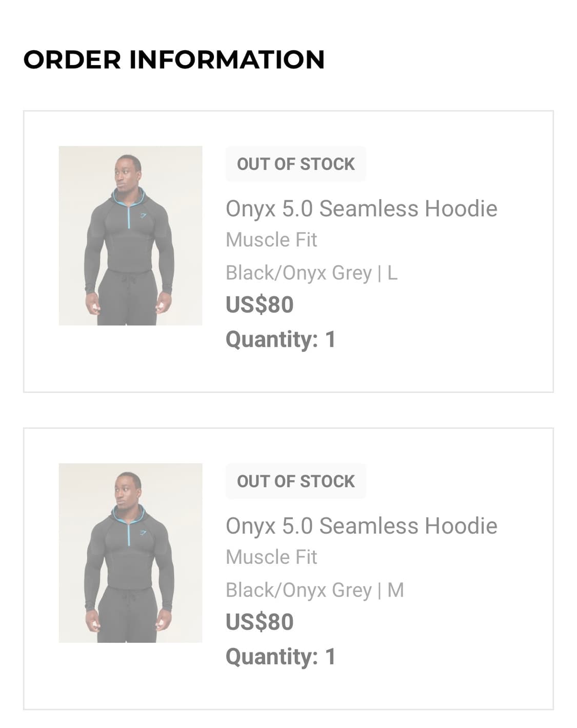This screenshot has height=728, width=577.
Task: Open the second Onyx 5.0 Seamless Hoodie title
Action: 361,526
